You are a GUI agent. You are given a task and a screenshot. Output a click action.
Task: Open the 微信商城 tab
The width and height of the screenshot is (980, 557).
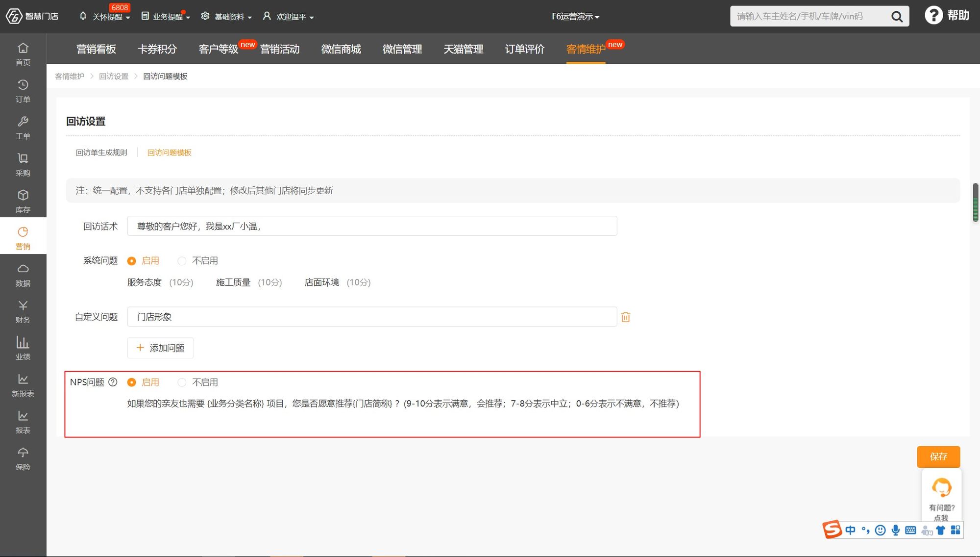(341, 49)
